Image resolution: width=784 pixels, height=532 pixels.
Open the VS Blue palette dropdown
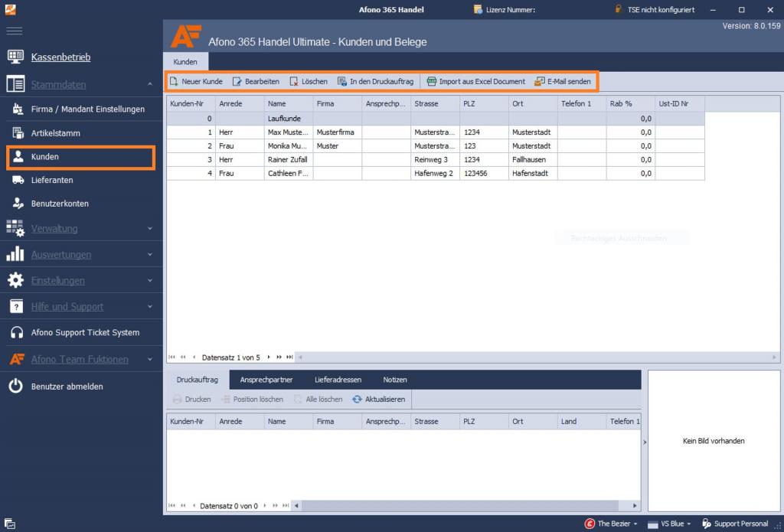click(x=670, y=524)
